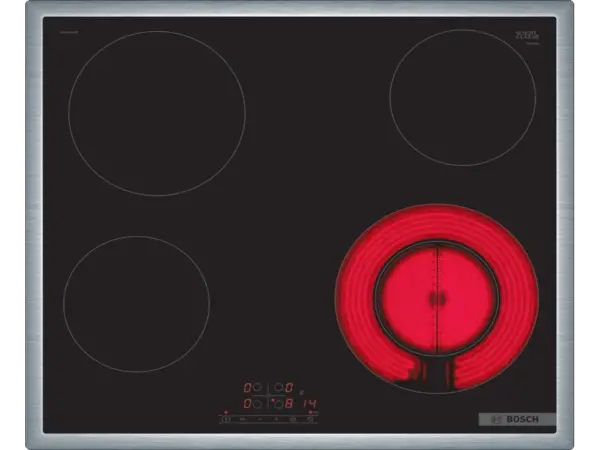Tap the child lock key icon

(242, 419)
